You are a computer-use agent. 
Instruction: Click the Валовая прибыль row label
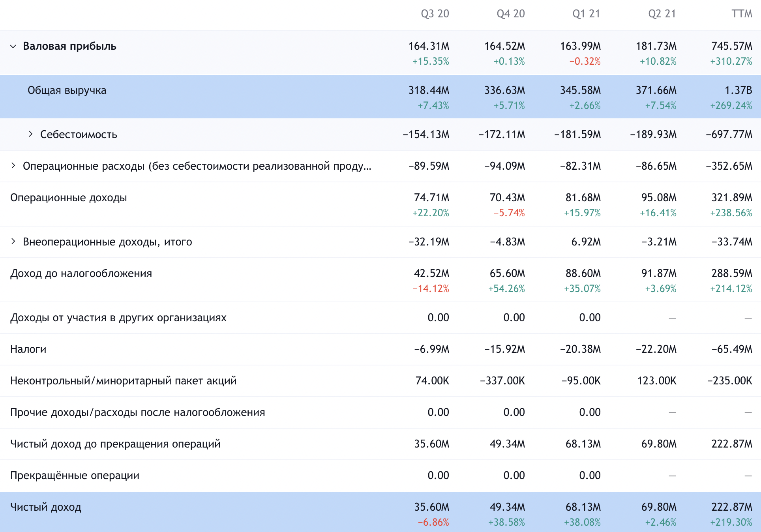coord(69,46)
